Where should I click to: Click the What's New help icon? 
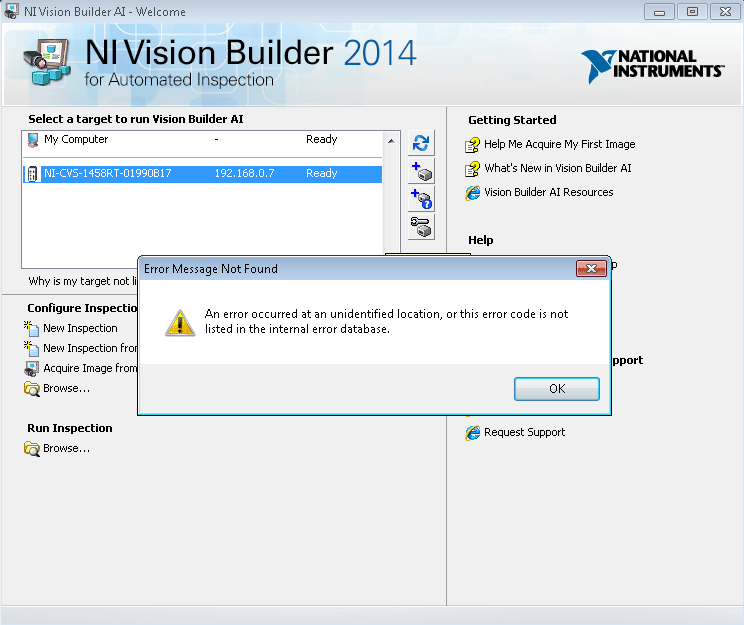click(472, 168)
